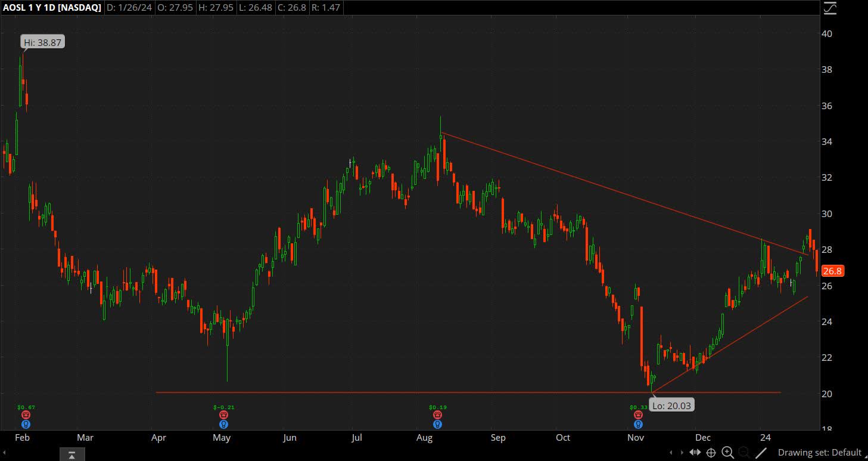The height and width of the screenshot is (461, 868).
Task: Click the right navigation arrow in bottom toolbar
Action: coord(682,453)
